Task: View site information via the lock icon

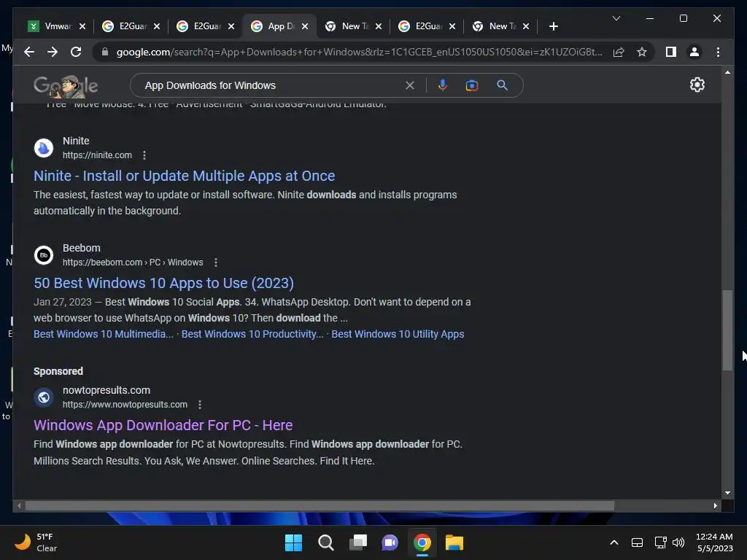Action: pyautogui.click(x=105, y=52)
